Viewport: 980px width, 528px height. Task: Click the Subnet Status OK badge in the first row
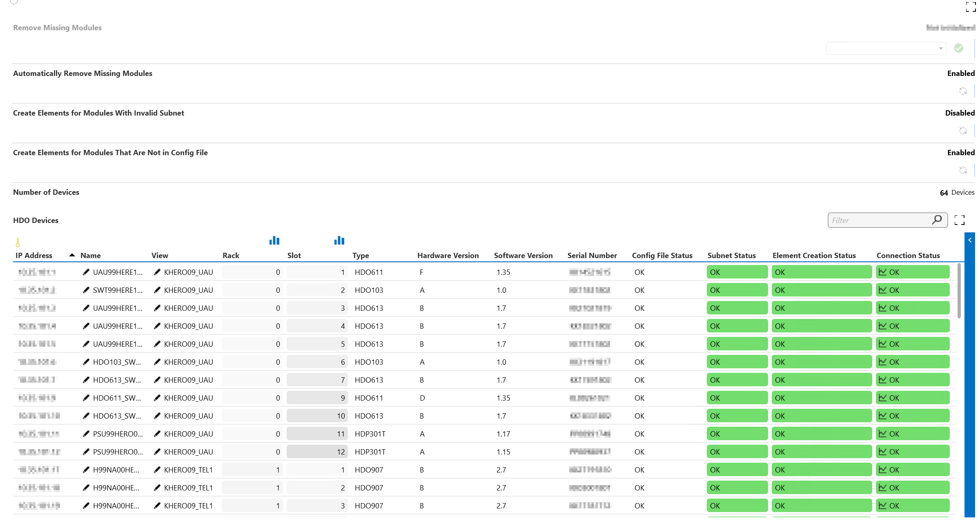737,272
